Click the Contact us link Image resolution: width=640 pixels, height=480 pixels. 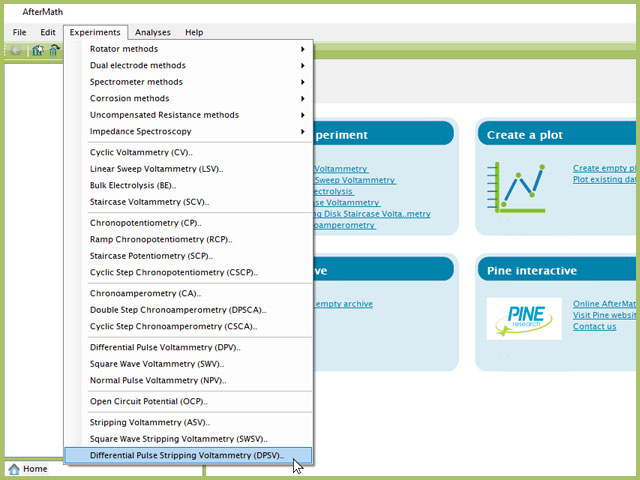(594, 327)
